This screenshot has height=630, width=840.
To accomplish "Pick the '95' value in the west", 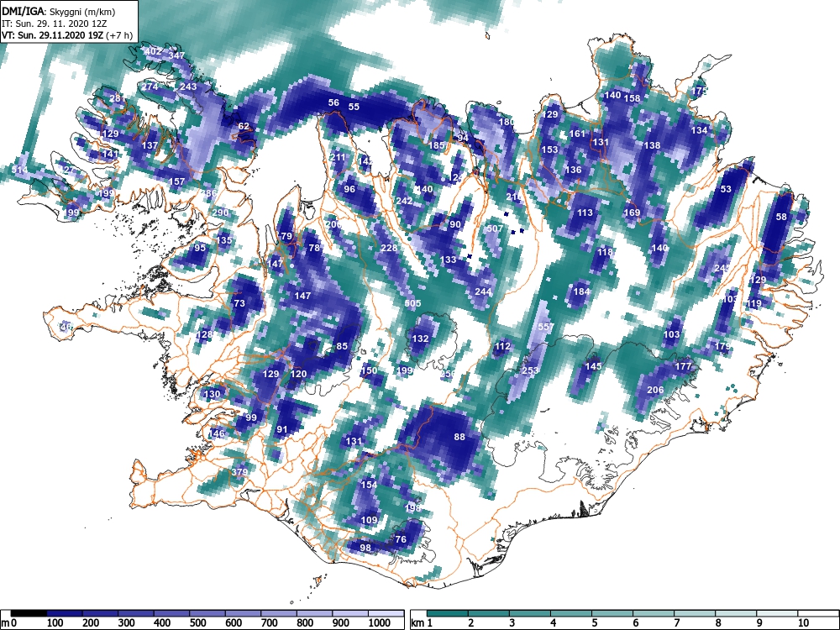I will point(200,248).
